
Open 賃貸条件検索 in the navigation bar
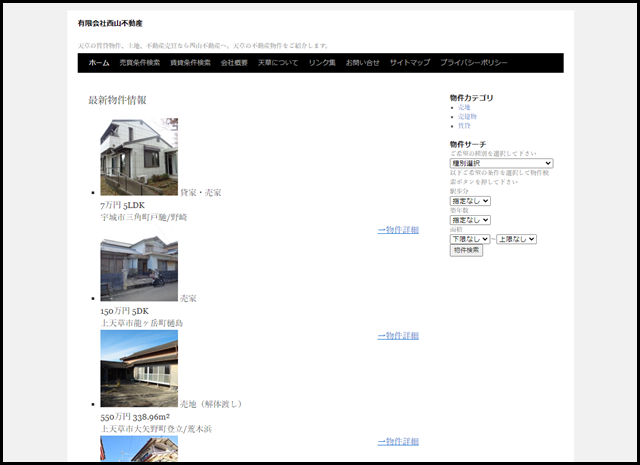pyautogui.click(x=191, y=63)
